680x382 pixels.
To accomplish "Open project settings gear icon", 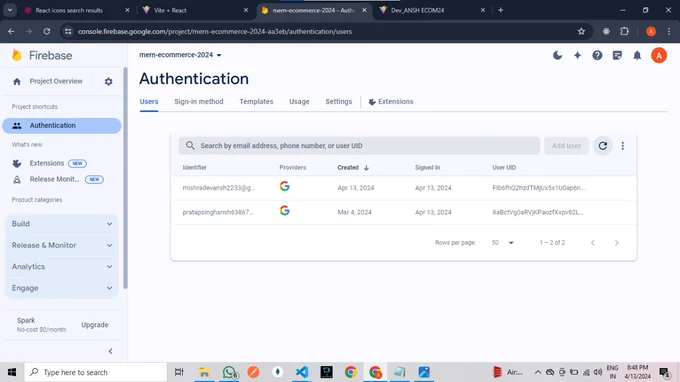I will pyautogui.click(x=108, y=82).
